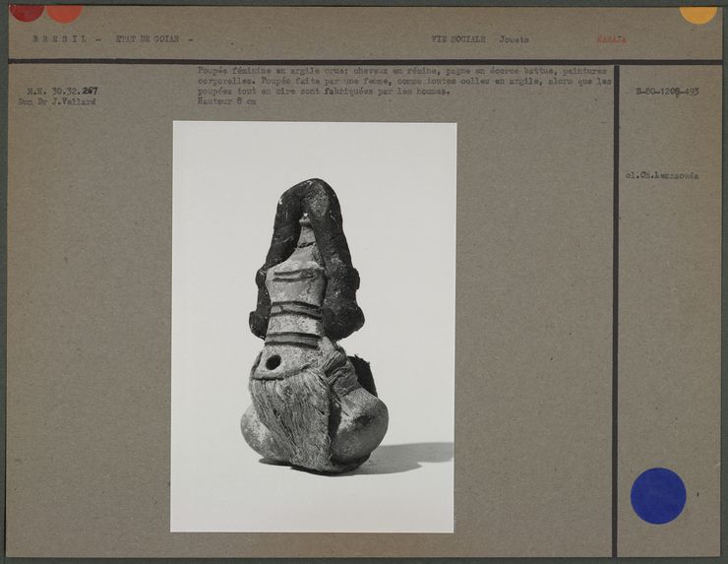Click the inventory number M.H. 30.32.267
Viewport: 728px width, 564px height.
(x=62, y=91)
